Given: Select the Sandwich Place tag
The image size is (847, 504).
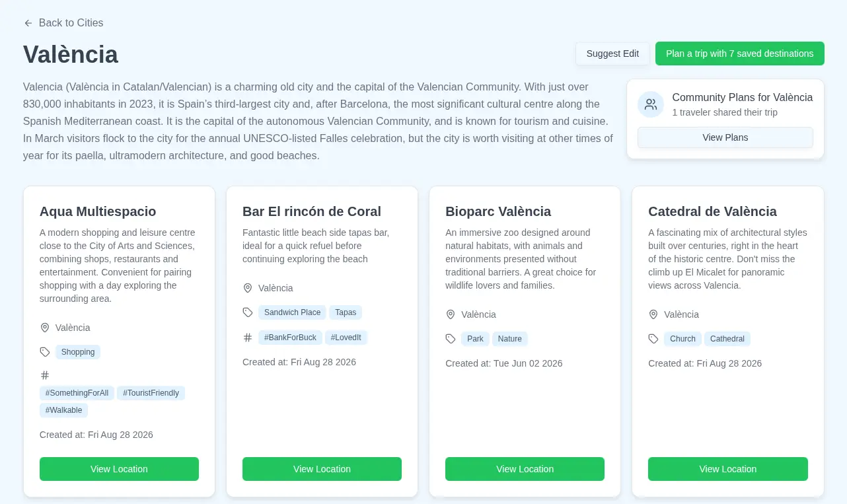Looking at the screenshot, I should tap(292, 312).
